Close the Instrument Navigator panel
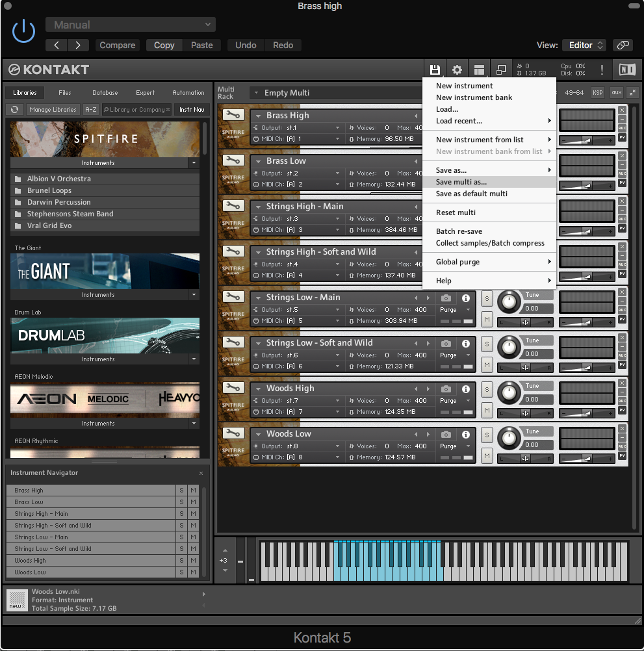644x651 pixels. click(201, 473)
